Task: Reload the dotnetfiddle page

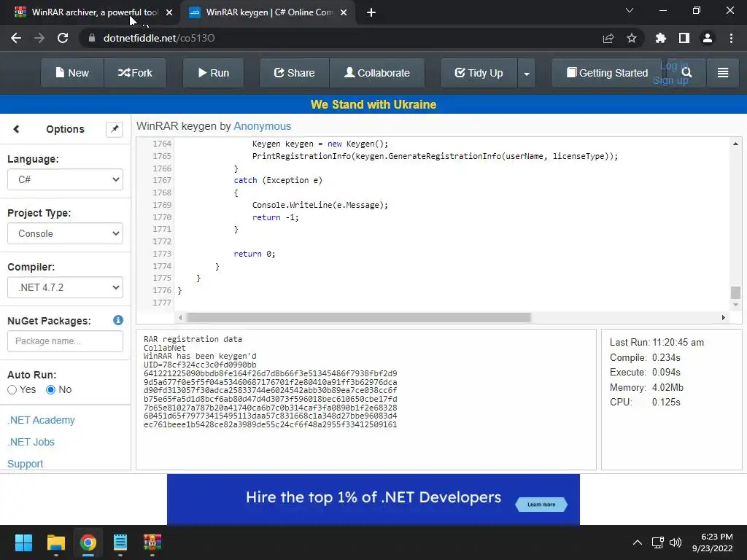Action: [63, 38]
